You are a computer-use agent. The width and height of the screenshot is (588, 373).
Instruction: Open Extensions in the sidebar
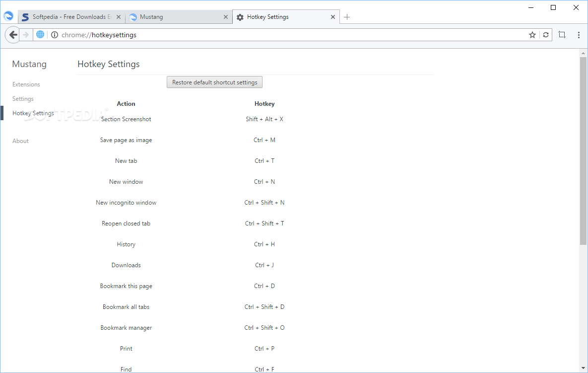point(26,84)
